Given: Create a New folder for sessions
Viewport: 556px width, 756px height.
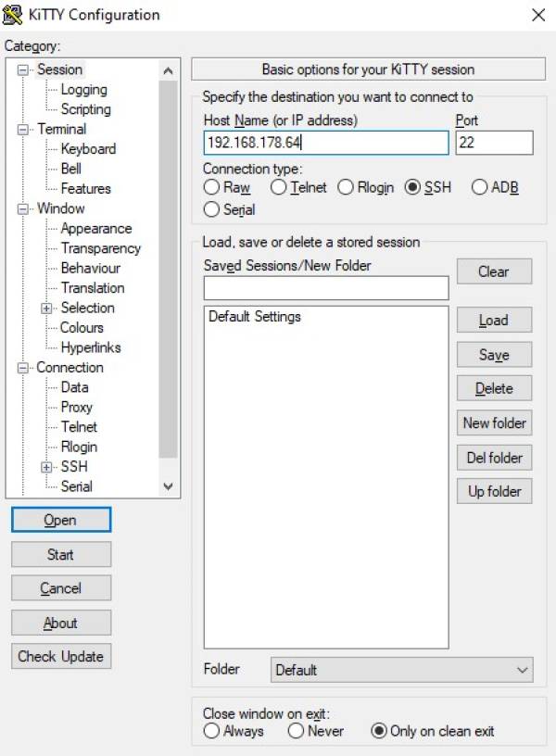Looking at the screenshot, I should point(494,423).
